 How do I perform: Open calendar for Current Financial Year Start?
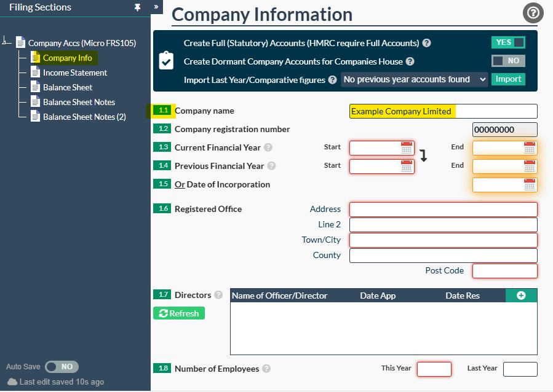coord(407,147)
